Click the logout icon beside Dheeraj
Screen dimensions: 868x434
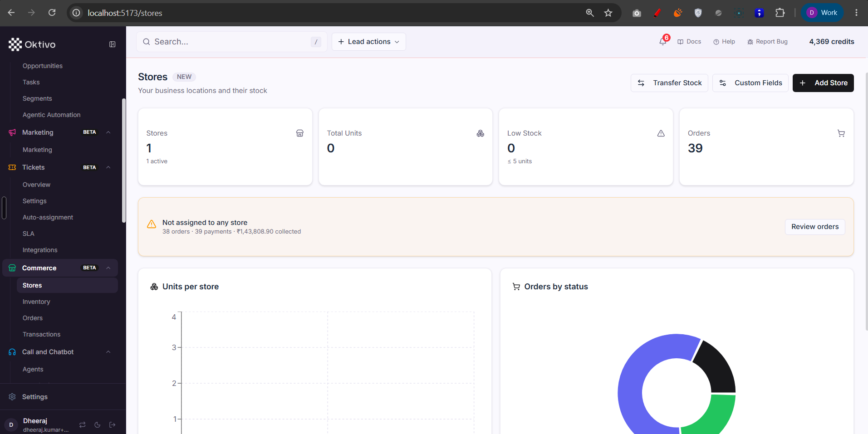tap(113, 425)
